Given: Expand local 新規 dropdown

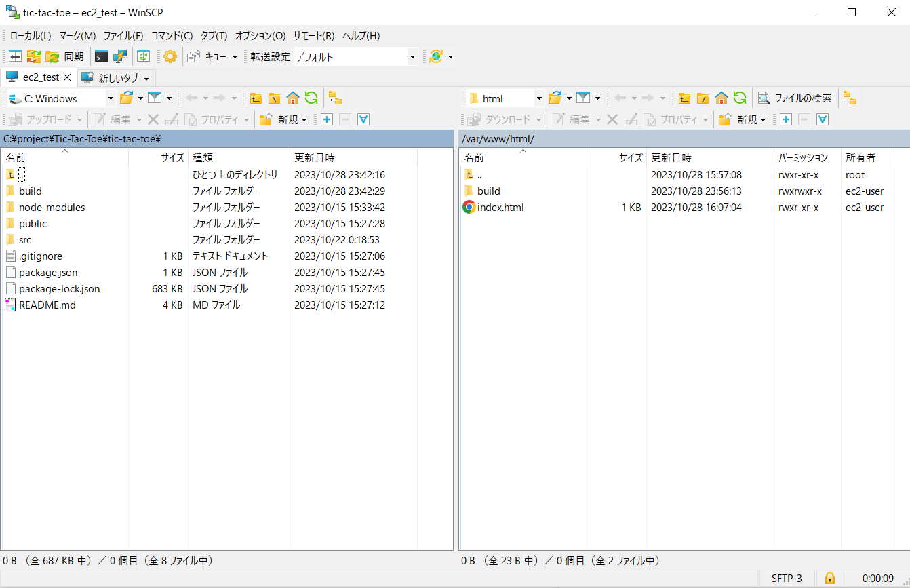Looking at the screenshot, I should (304, 119).
